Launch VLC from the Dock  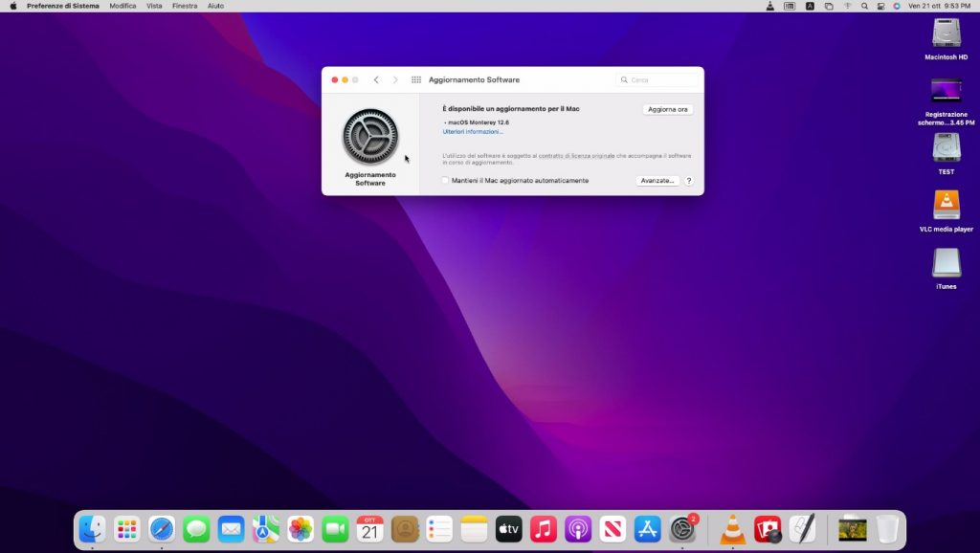point(733,528)
